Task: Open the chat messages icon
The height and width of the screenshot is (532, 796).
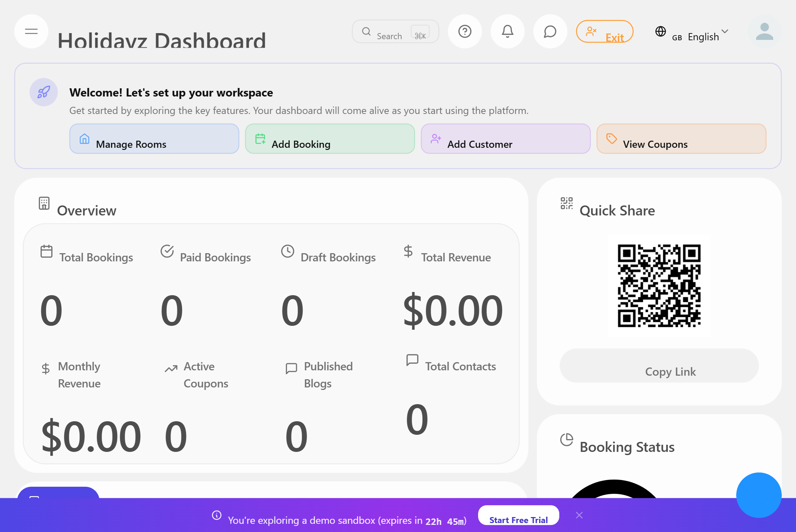Action: 550,31
